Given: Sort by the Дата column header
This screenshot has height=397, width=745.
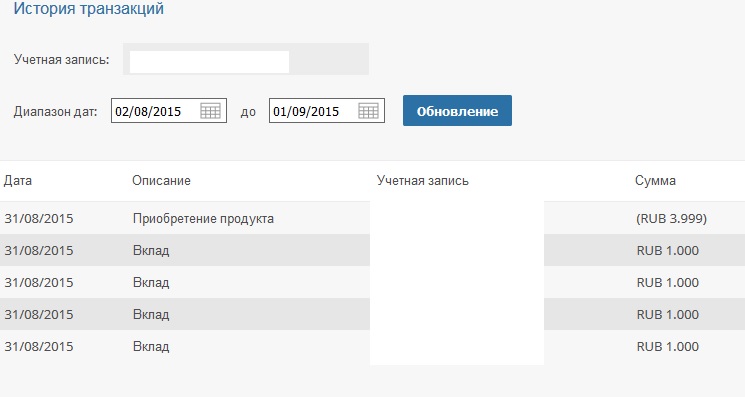Looking at the screenshot, I should (18, 180).
